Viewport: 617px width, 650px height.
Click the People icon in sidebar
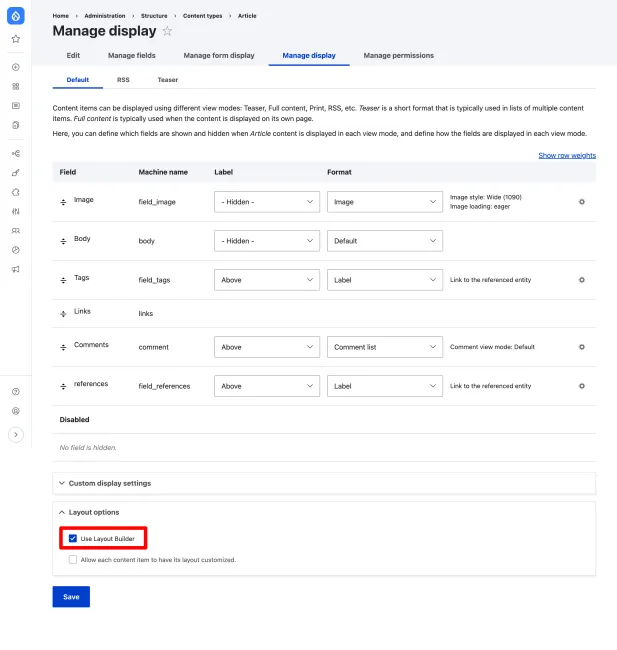point(15,230)
